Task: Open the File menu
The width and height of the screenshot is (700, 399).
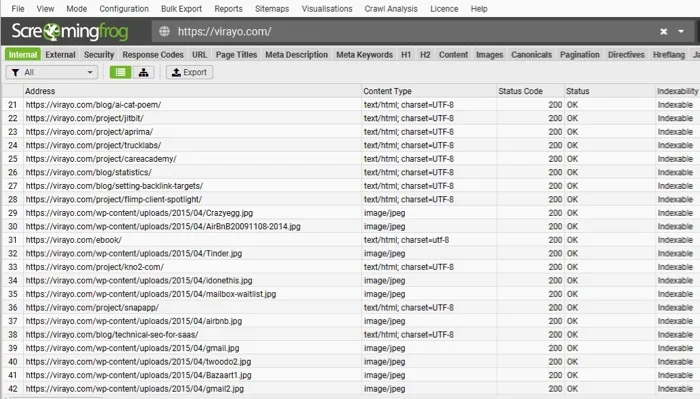Action: pos(18,9)
